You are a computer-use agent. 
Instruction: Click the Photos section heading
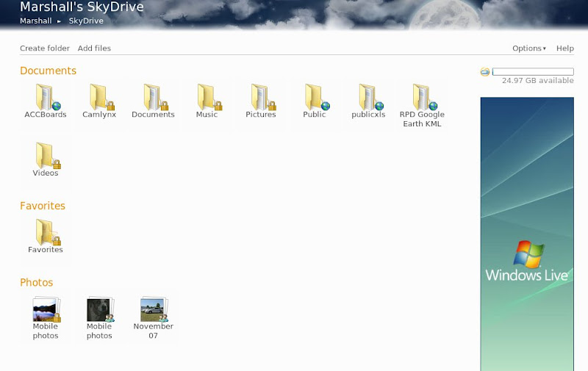pyautogui.click(x=36, y=283)
